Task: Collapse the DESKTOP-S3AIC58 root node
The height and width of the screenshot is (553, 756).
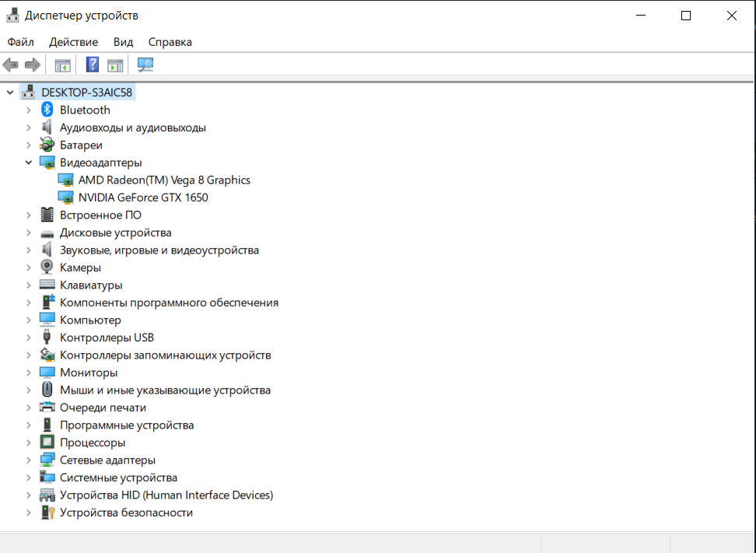Action: (x=10, y=92)
